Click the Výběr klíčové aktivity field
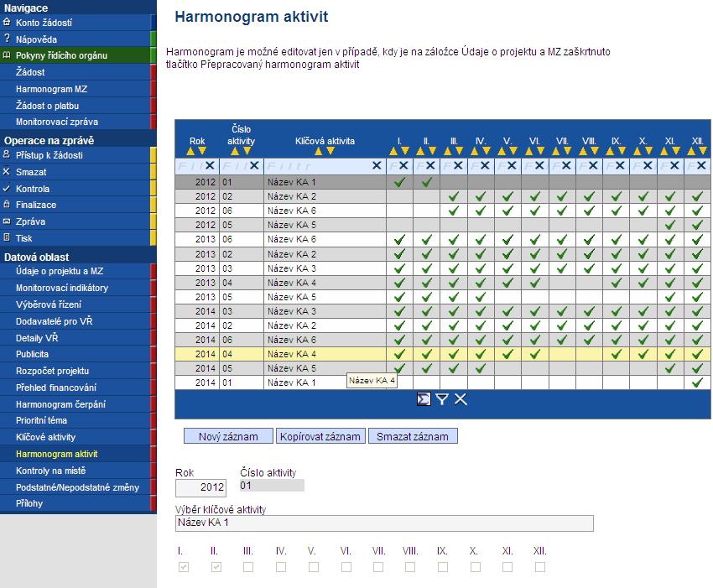Image resolution: width=713 pixels, height=588 pixels. (384, 523)
